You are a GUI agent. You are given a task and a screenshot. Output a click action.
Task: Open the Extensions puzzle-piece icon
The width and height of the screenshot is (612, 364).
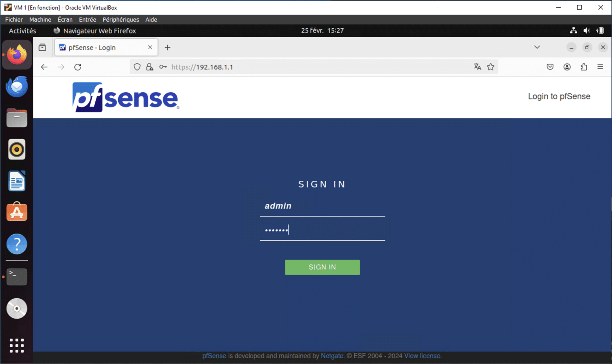point(584,67)
